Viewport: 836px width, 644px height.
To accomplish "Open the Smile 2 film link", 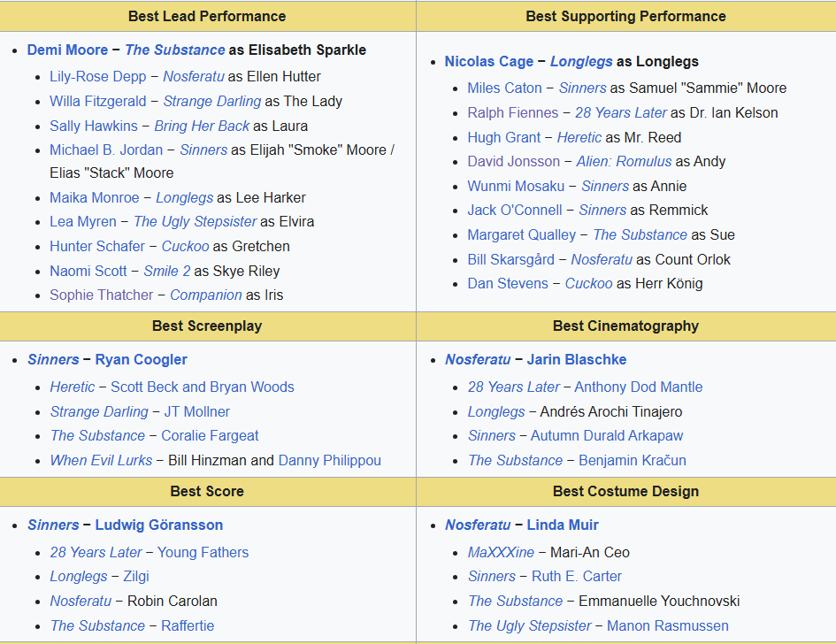I will [x=167, y=272].
